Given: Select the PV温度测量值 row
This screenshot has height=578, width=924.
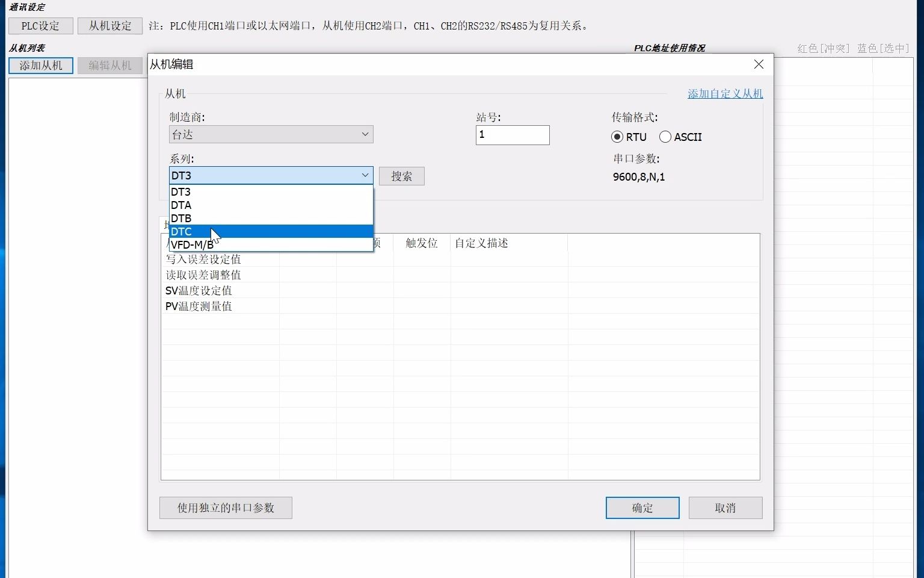Looking at the screenshot, I should point(460,306).
